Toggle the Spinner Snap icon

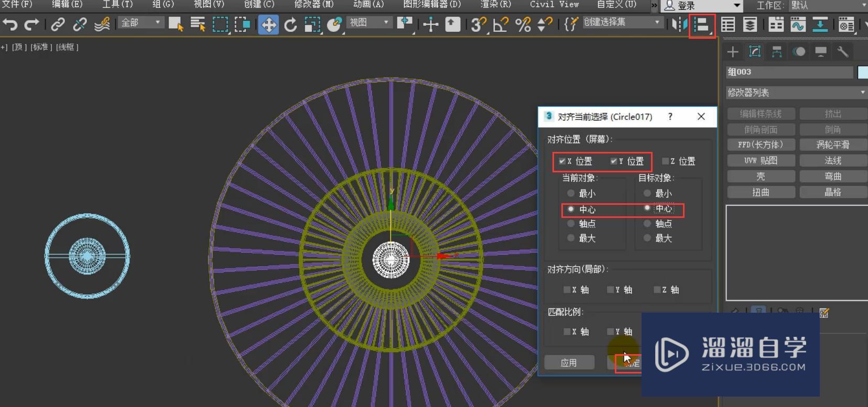(545, 24)
